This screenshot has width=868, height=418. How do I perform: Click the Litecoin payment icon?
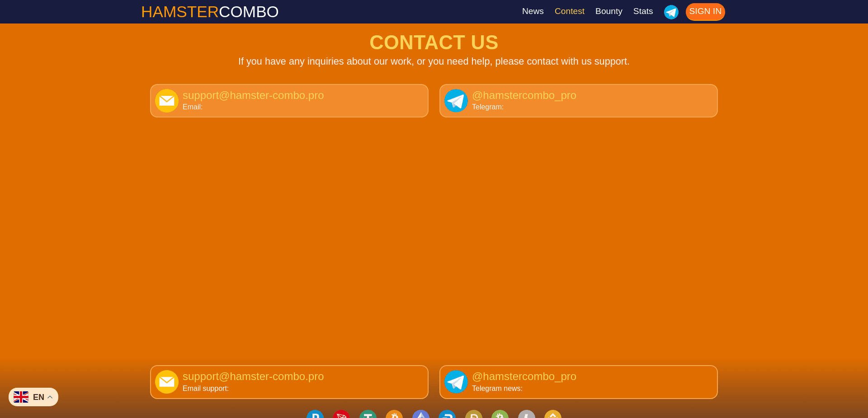[x=526, y=415]
